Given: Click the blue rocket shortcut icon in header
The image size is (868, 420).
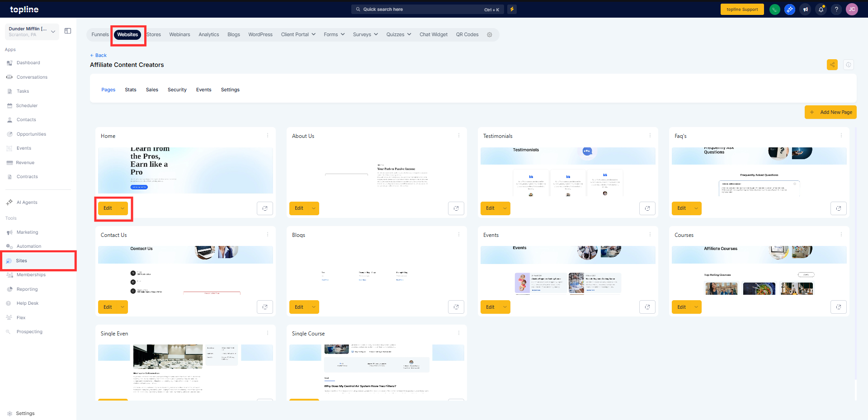Looking at the screenshot, I should pos(790,9).
